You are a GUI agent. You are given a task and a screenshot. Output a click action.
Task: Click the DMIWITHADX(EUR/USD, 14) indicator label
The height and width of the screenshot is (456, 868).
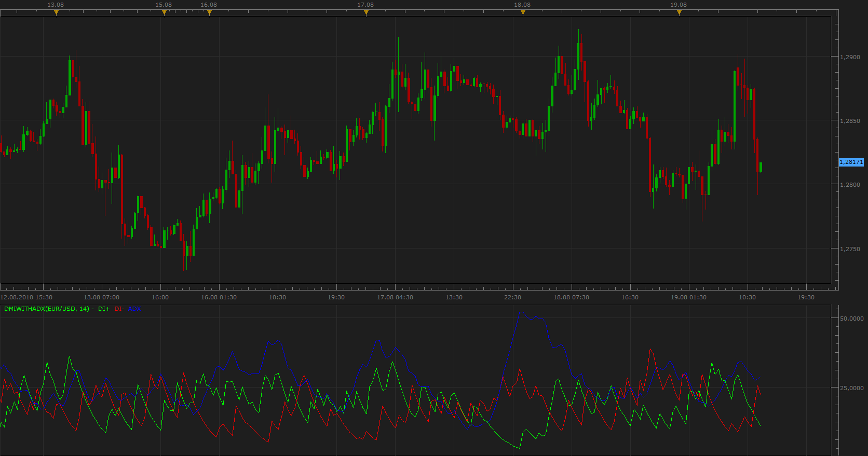point(47,309)
